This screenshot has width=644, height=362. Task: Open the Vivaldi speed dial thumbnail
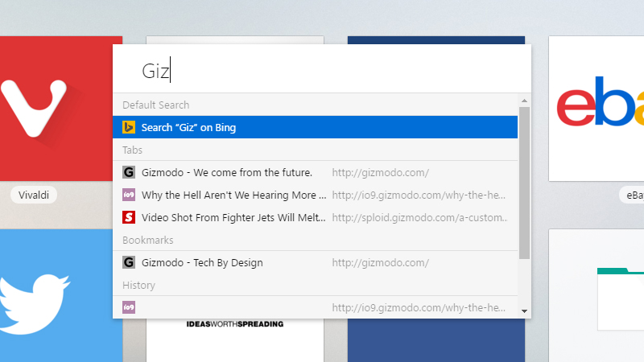[56, 109]
